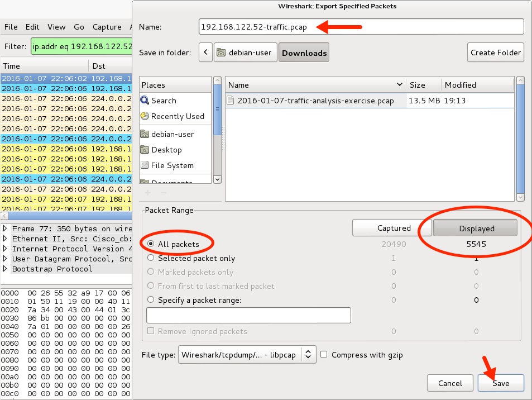This screenshot has height=400, width=532.
Task: Open the File menu in Wireshark
Action: pyautogui.click(x=11, y=27)
